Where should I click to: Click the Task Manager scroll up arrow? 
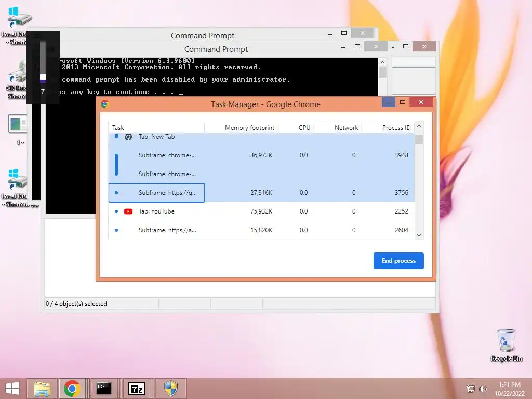click(x=419, y=126)
